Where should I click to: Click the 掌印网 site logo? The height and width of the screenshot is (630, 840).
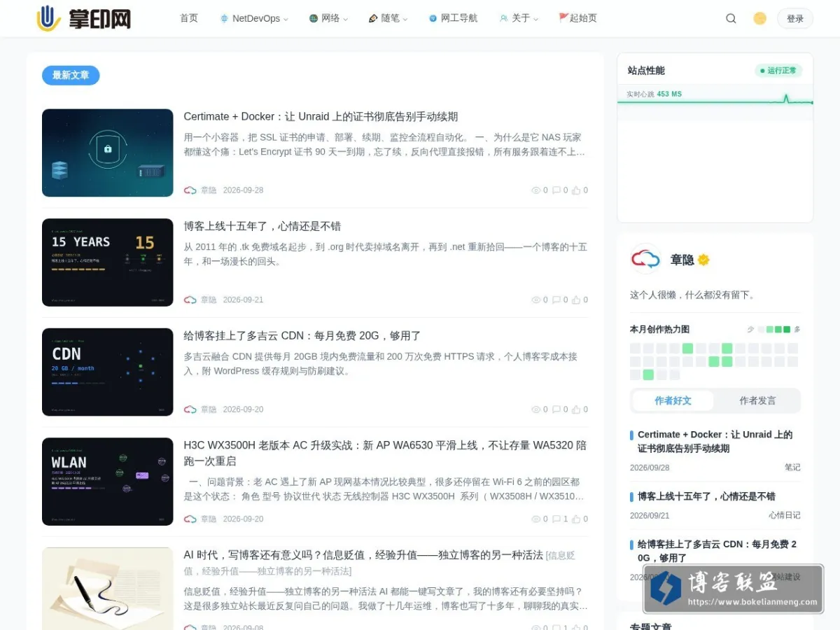[84, 18]
